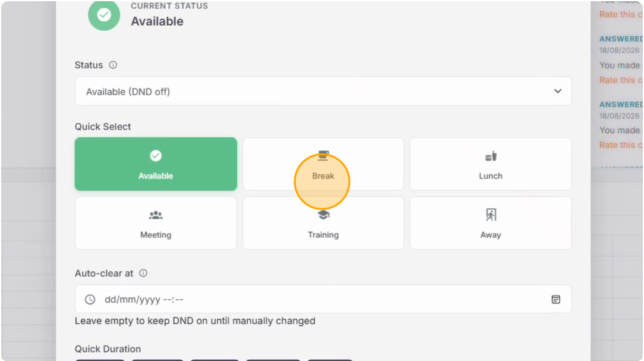
Task: Click the Away exit door icon
Action: pyautogui.click(x=491, y=215)
